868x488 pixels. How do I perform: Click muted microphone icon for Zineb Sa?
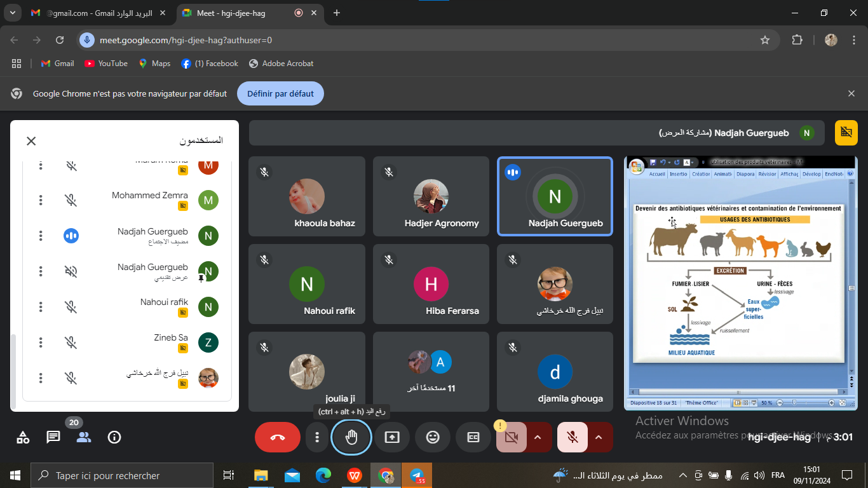pyautogui.click(x=71, y=342)
